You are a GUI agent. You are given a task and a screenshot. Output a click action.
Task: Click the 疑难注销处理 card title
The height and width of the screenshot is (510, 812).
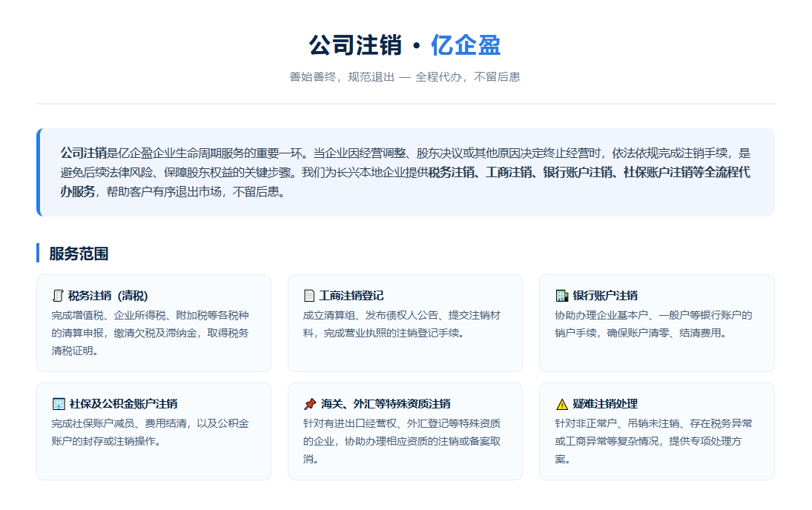pyautogui.click(x=605, y=404)
